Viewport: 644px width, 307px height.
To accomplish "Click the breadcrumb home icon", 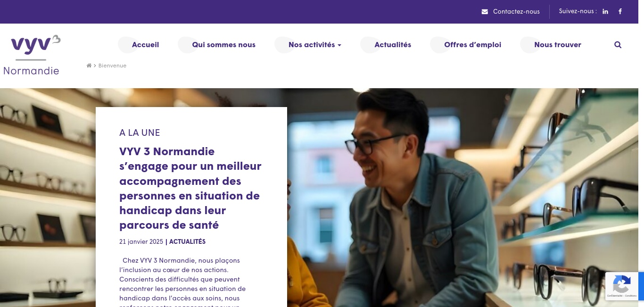I will tap(89, 66).
